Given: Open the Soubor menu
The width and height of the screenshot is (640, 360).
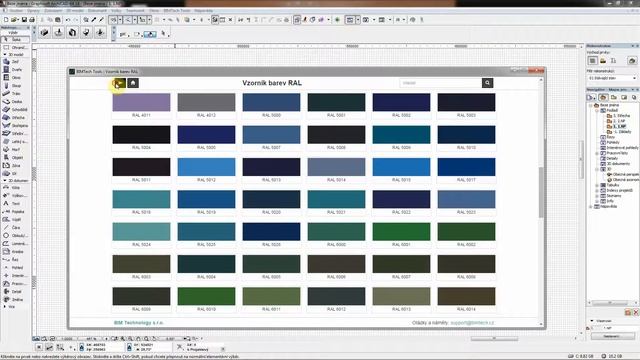Looking at the screenshot, I should pyautogui.click(x=16, y=11).
